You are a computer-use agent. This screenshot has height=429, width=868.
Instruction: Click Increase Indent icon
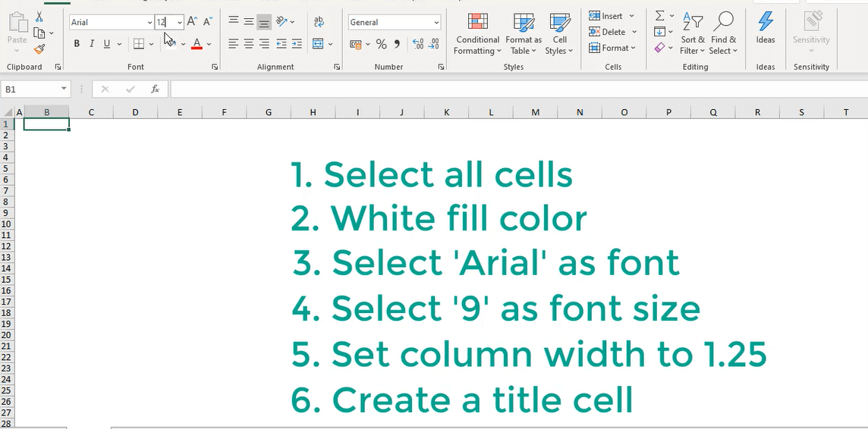point(297,43)
